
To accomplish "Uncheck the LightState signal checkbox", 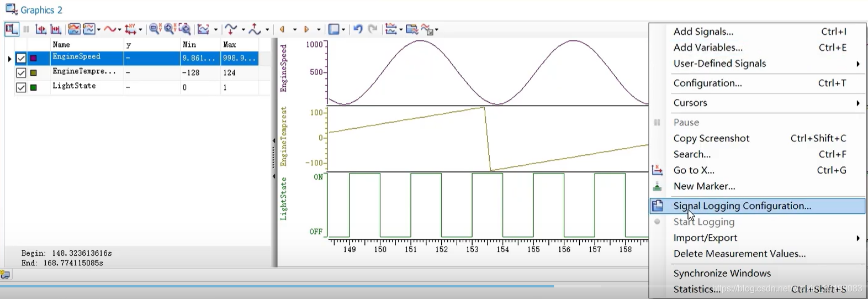I will [21, 87].
